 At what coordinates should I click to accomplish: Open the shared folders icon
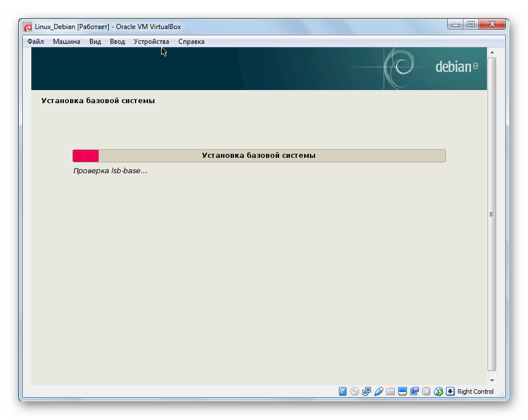pyautogui.click(x=390, y=391)
